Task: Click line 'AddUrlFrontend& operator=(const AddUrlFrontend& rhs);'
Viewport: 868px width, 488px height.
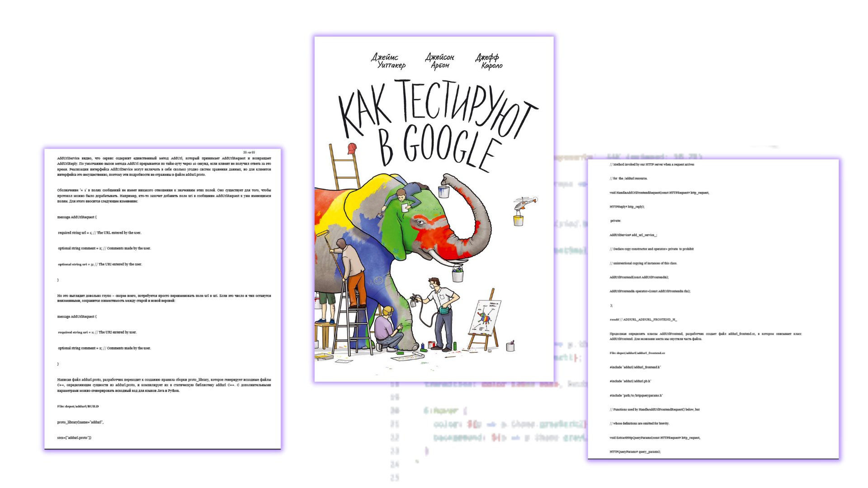Action: (x=650, y=291)
